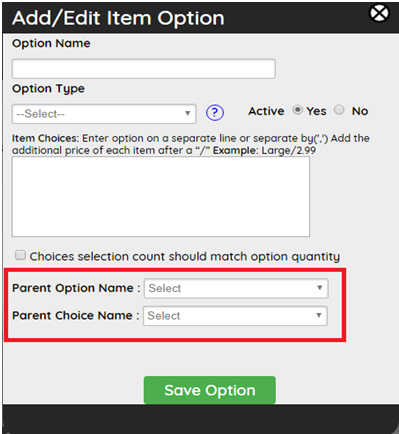This screenshot has height=434, width=399.
Task: Click the Option Type dropdown arrow
Action: click(x=188, y=113)
